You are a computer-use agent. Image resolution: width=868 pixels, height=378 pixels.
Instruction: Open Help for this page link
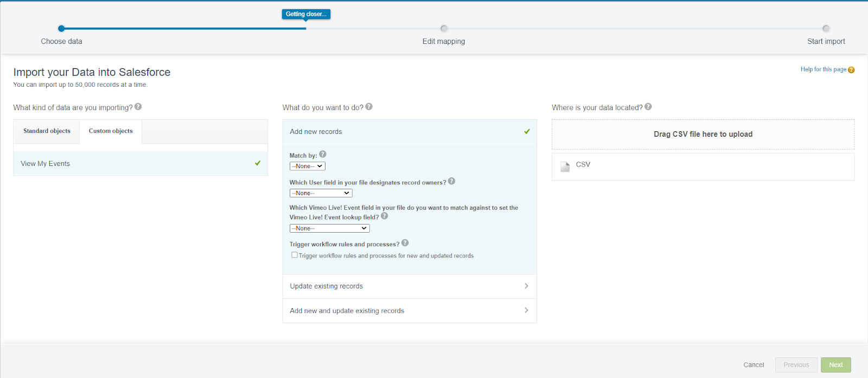(824, 69)
